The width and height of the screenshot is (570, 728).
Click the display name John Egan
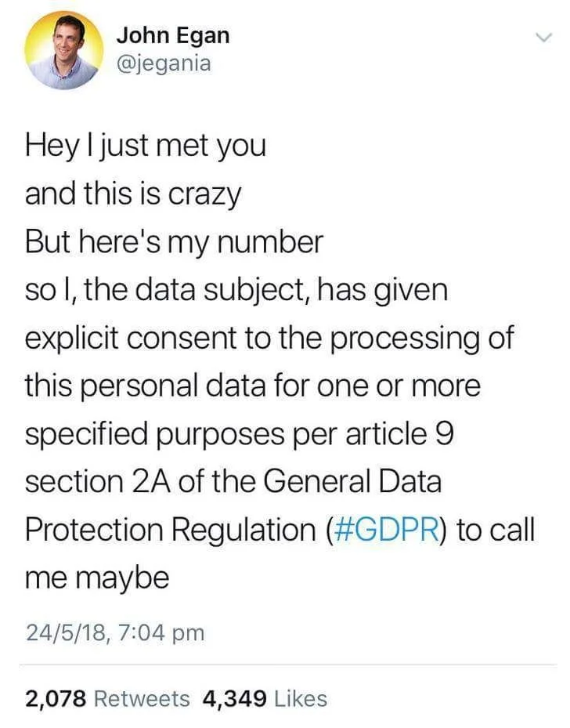tap(173, 35)
